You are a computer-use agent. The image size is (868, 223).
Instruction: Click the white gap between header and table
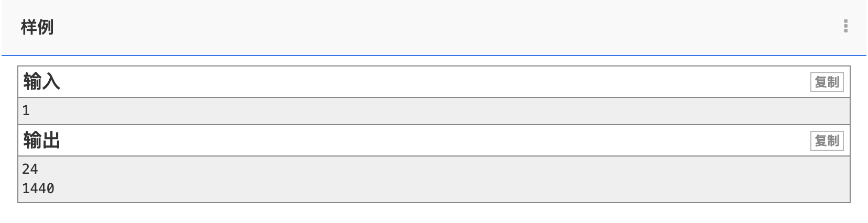coord(419,61)
